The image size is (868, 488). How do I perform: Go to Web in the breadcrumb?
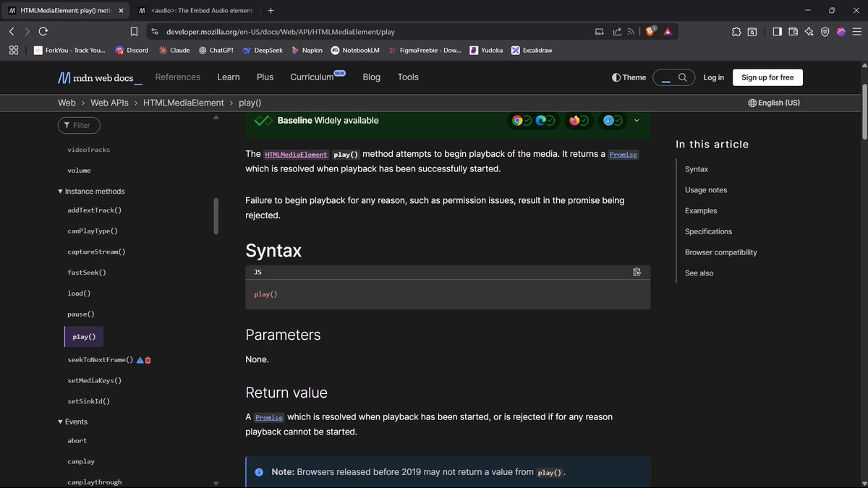[x=67, y=103]
